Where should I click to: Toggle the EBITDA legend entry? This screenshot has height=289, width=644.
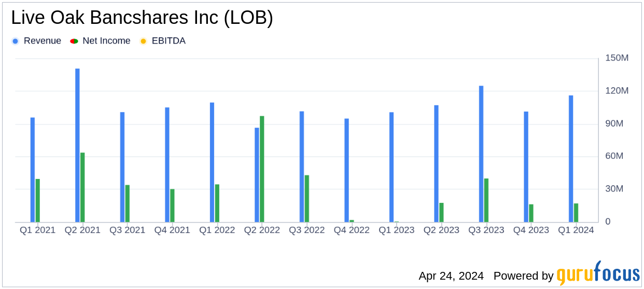162,41
